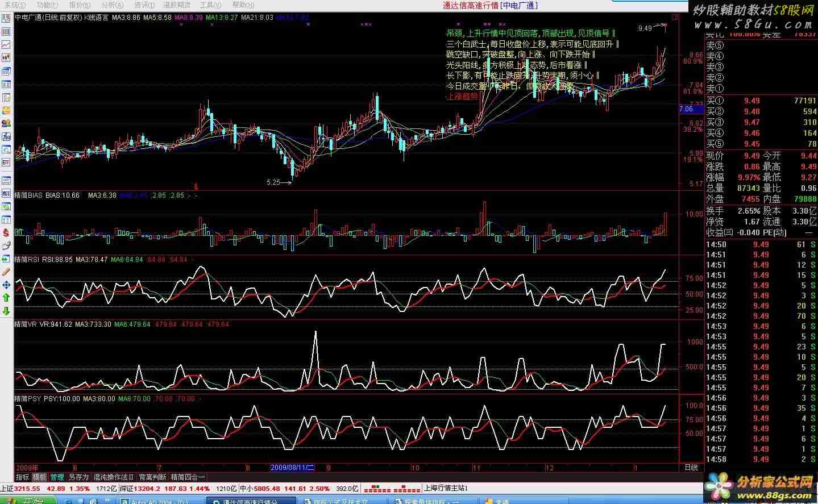
Task: Click the 14:50 trade tick row
Action: (761, 244)
